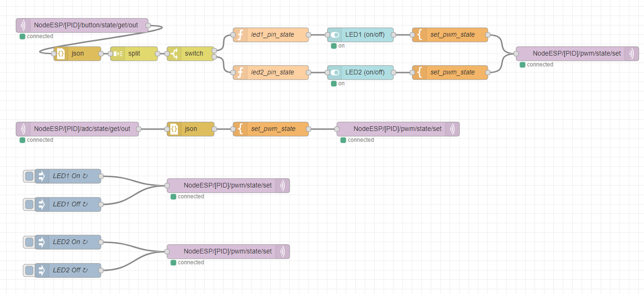This screenshot has height=294, width=644.
Task: Trigger the LED2 Off inject button
Action: (29, 270)
